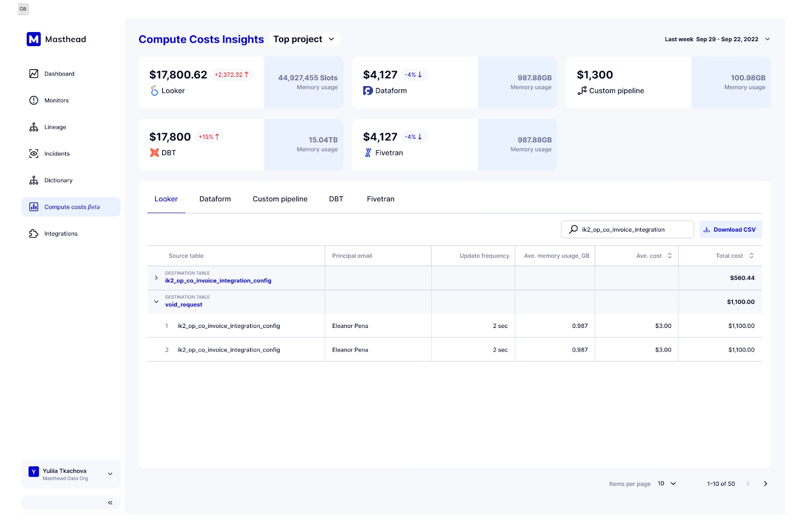Sort table by Total cost
The image size is (803, 532).
[x=751, y=256]
